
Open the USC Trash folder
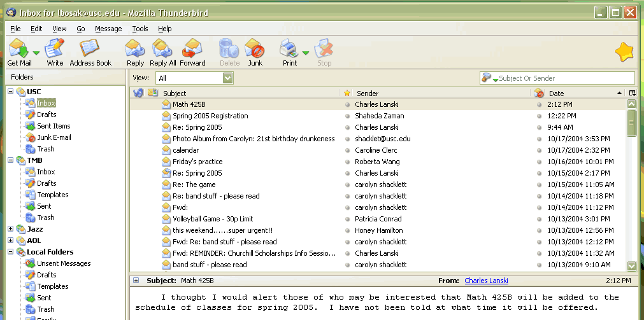point(46,149)
